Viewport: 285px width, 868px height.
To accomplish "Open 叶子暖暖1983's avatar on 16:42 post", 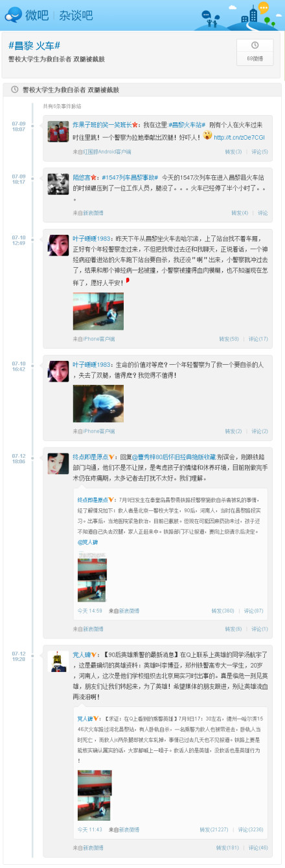I will tap(58, 371).
